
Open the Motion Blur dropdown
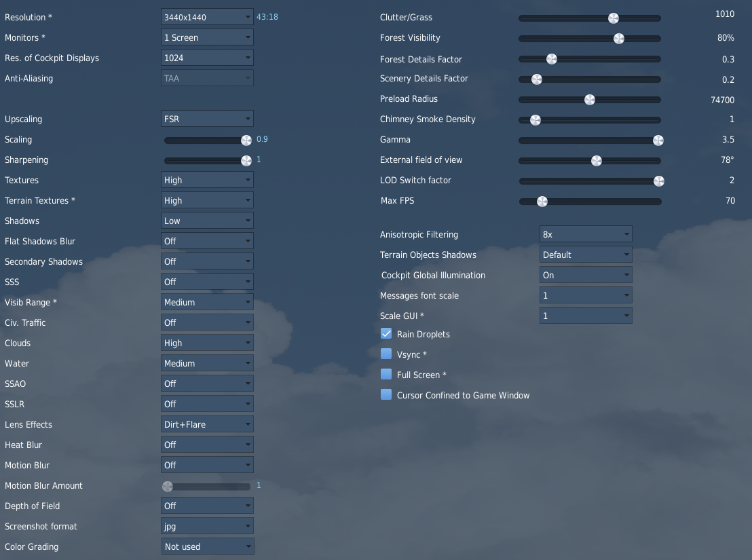coord(207,465)
